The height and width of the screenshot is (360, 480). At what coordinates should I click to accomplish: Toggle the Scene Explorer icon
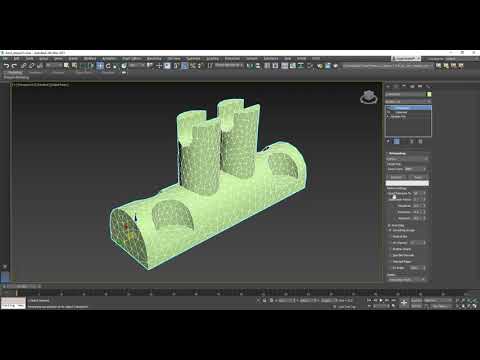click(x=267, y=66)
